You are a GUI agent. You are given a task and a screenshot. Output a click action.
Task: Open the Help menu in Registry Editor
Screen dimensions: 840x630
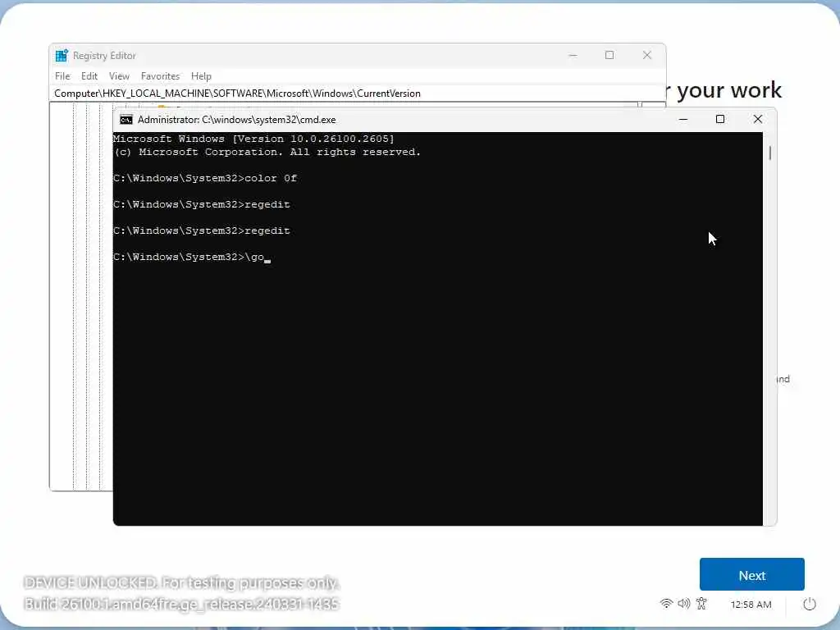click(201, 76)
